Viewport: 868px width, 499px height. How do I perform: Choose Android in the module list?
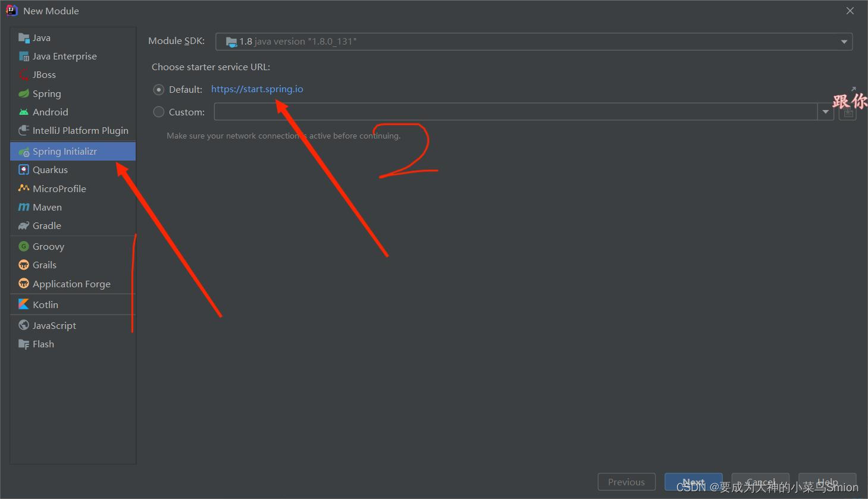[x=73, y=112]
